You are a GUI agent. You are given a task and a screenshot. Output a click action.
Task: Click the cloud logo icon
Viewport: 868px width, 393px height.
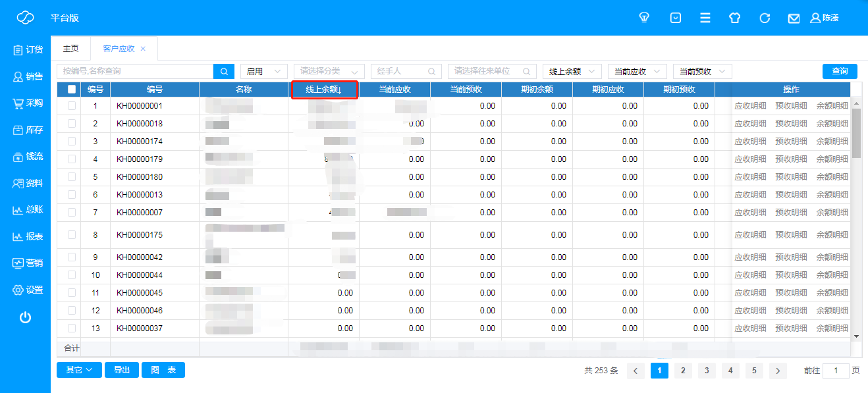pyautogui.click(x=25, y=18)
